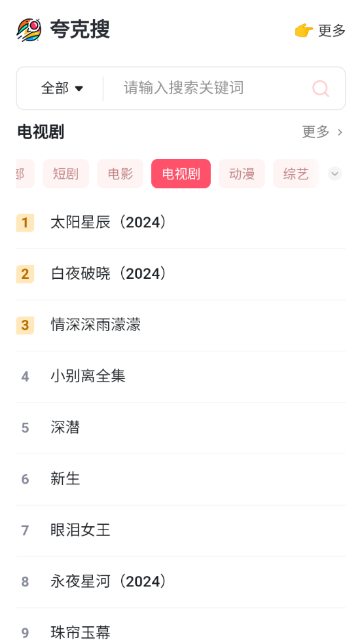Switch to the 电影 tab
Image resolution: width=362 pixels, height=644 pixels.
click(120, 173)
